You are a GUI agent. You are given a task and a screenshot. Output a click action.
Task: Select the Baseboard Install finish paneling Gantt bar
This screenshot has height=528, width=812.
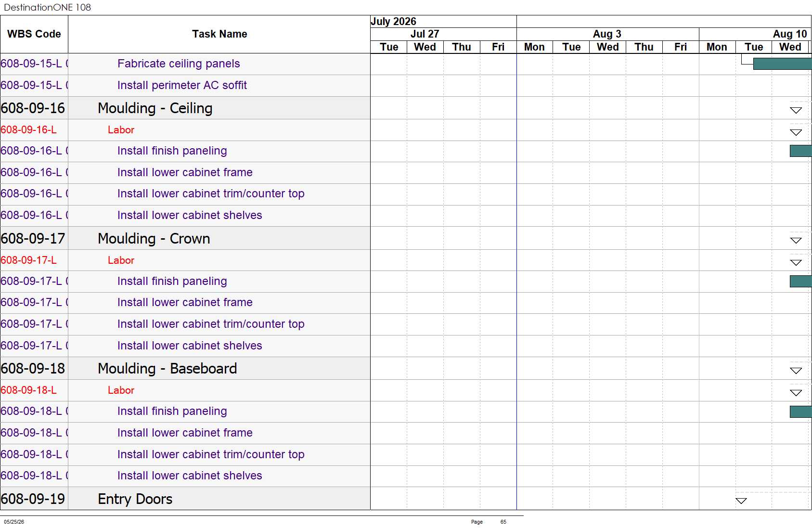(800, 412)
